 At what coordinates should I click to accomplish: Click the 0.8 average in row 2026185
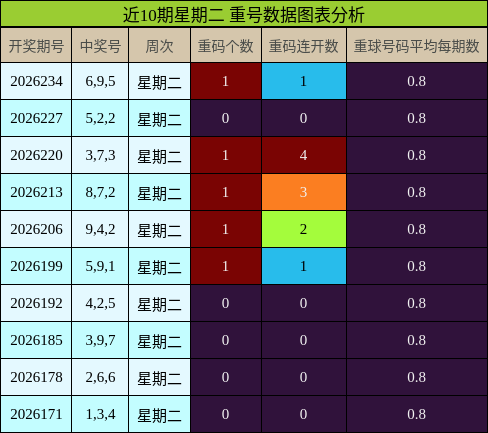[x=417, y=340]
